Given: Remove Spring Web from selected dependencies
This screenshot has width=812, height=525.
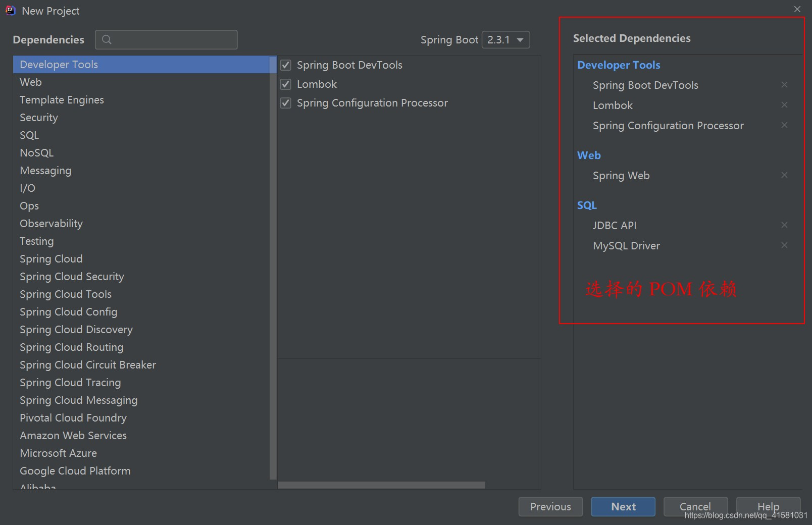Looking at the screenshot, I should [784, 175].
